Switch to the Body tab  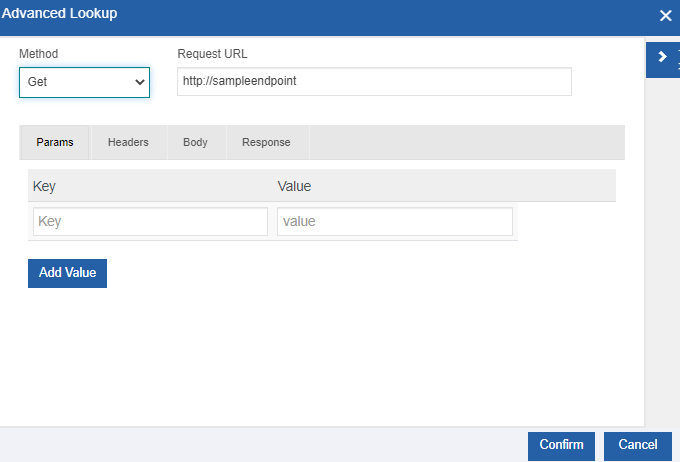coord(196,142)
